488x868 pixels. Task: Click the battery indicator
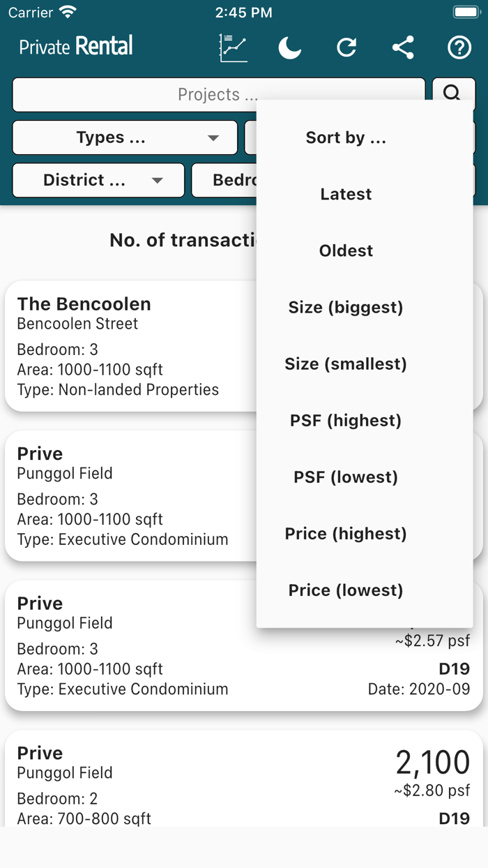466,11
